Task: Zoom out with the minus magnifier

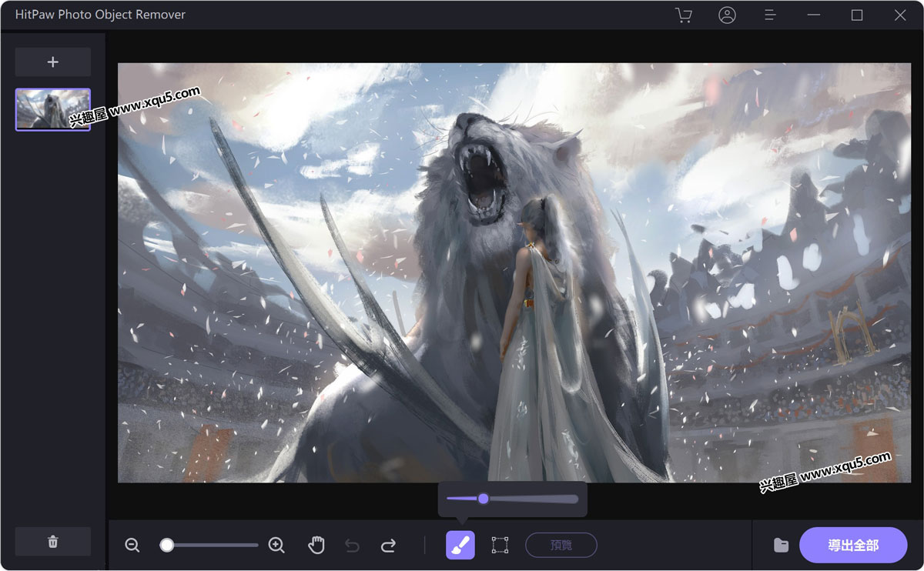Action: coord(132,546)
